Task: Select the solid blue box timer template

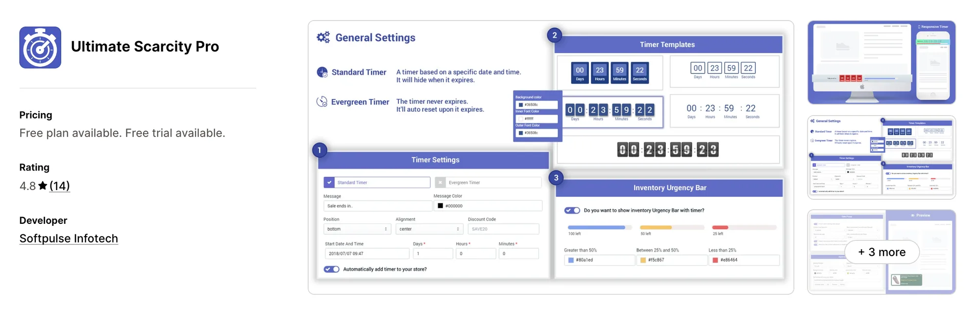Action: 610,72
